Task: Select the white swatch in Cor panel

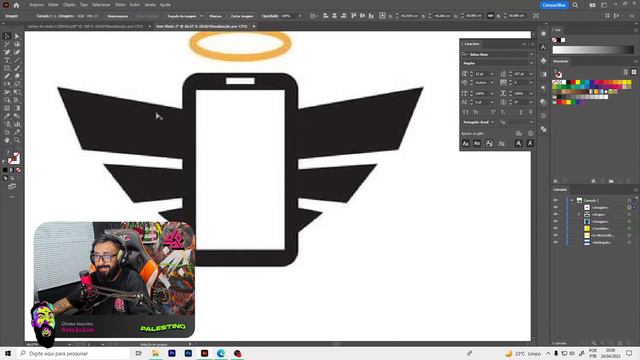Action: click(x=563, y=40)
